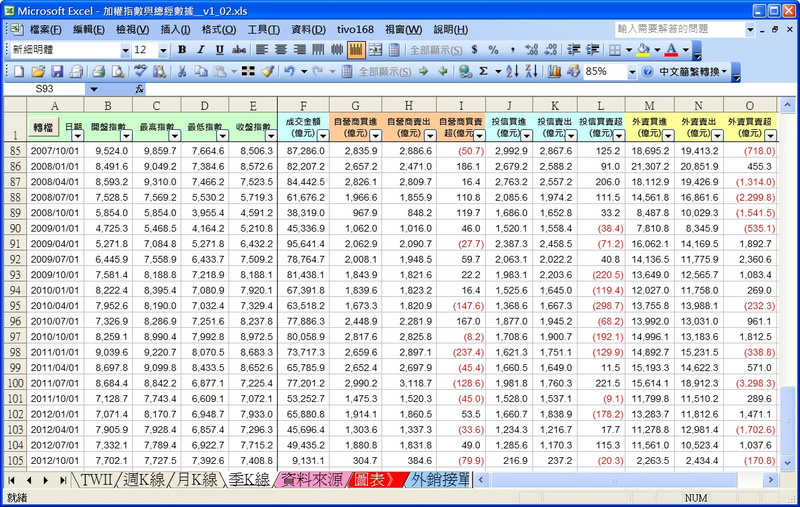Screen dimensions: 800x507
Task: Toggle bold formatting
Action: point(182,49)
